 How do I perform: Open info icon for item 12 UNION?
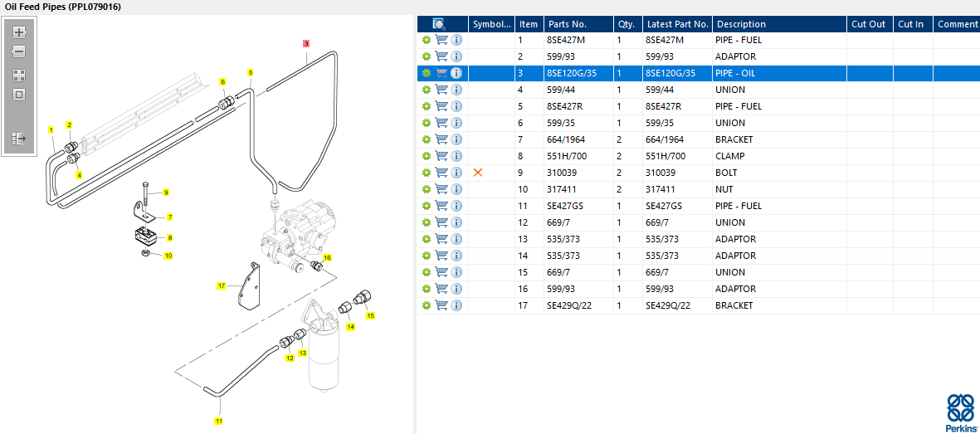pyautogui.click(x=456, y=222)
